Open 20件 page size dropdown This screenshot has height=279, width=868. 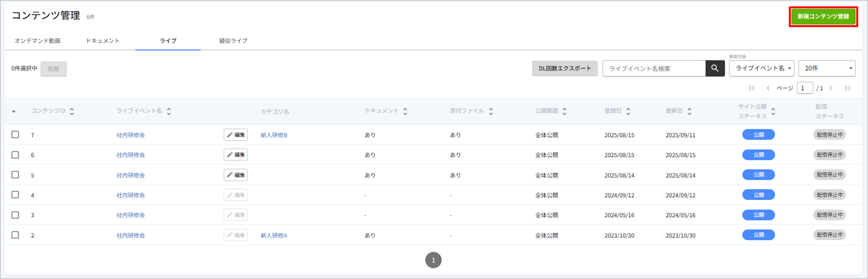(827, 68)
